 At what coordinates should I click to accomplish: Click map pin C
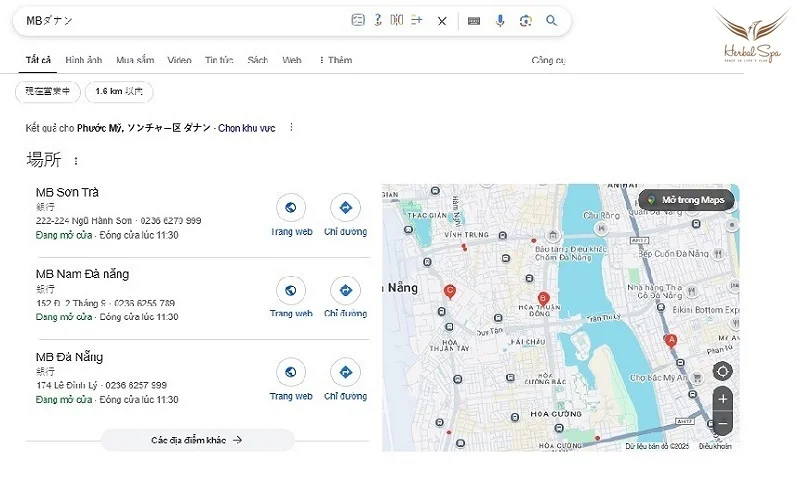(x=449, y=291)
